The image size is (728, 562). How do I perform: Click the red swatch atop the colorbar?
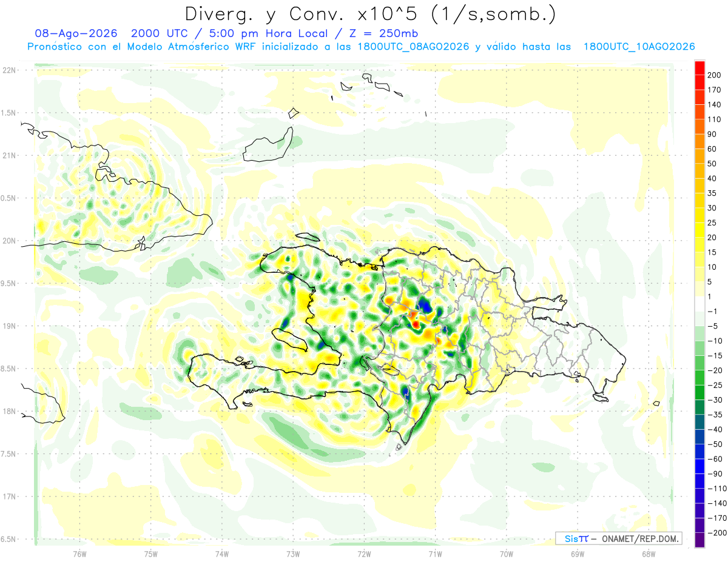pyautogui.click(x=699, y=68)
